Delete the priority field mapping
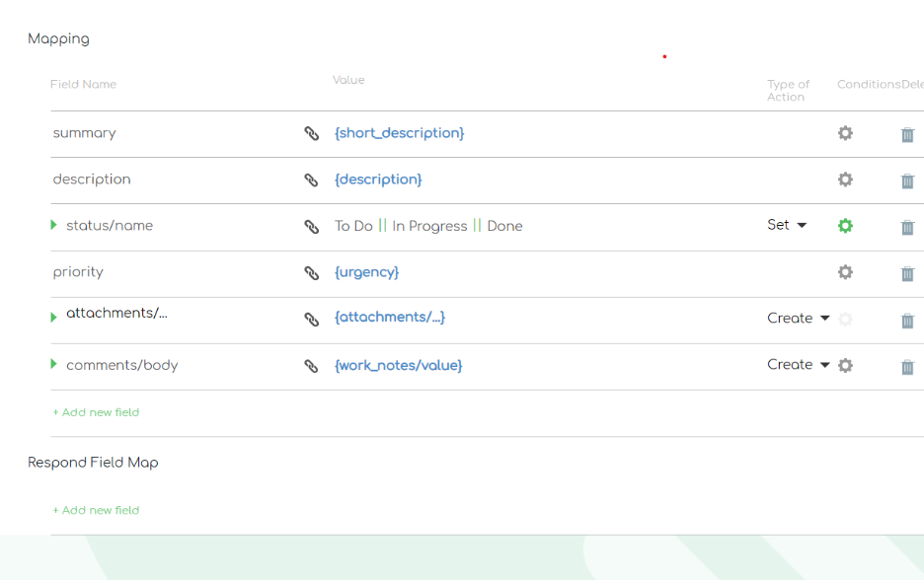This screenshot has height=580, width=924. pos(907,273)
